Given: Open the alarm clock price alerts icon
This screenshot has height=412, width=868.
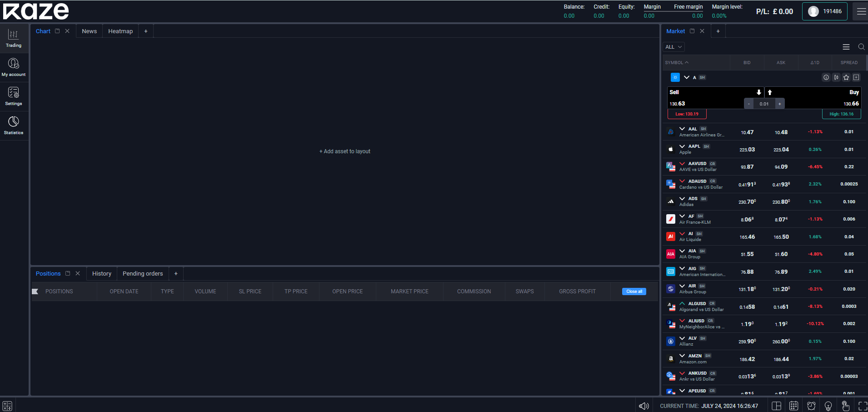Looking at the screenshot, I should pyautogui.click(x=811, y=406).
